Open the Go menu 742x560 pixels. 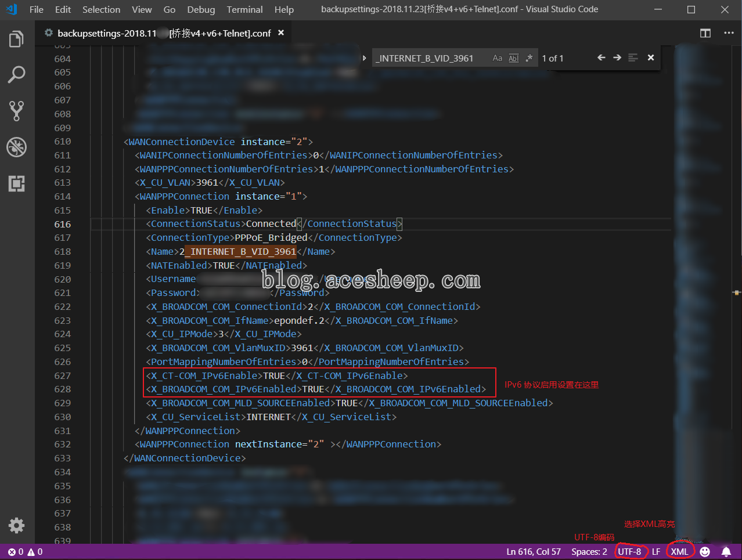tap(170, 9)
